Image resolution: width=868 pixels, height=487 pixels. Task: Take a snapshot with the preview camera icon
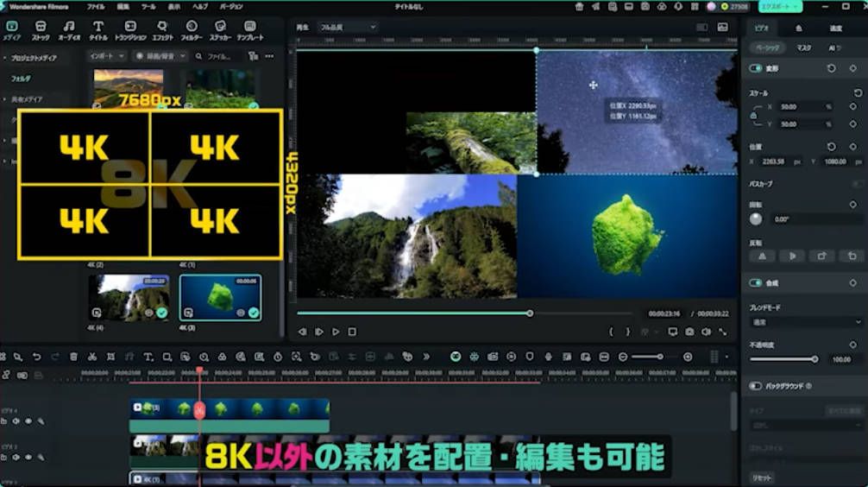[x=689, y=332]
